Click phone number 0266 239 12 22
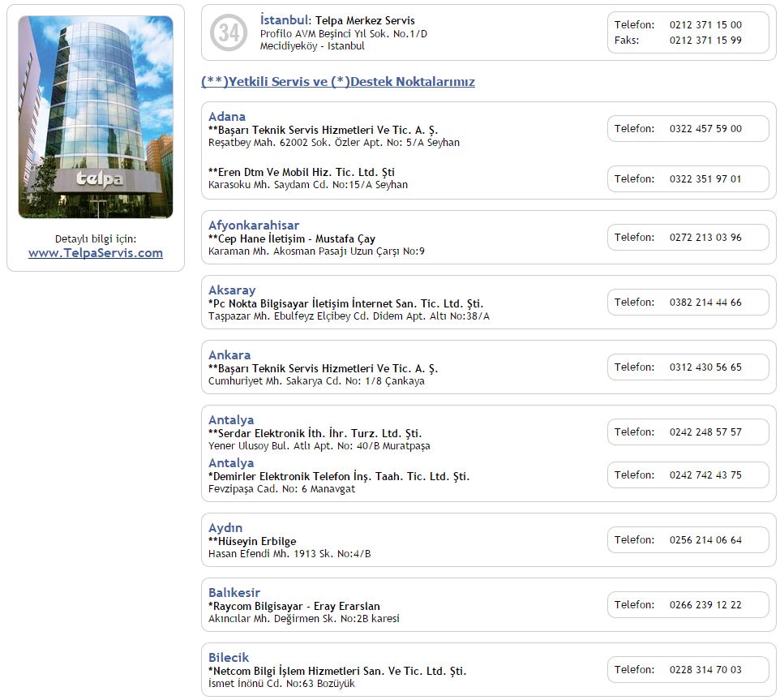The image size is (780, 700). [705, 604]
